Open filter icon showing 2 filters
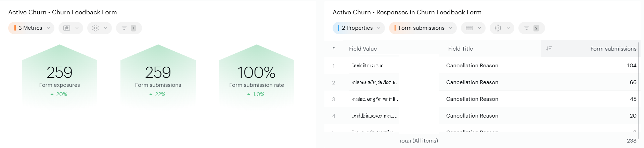The width and height of the screenshot is (644, 148). pyautogui.click(x=531, y=28)
